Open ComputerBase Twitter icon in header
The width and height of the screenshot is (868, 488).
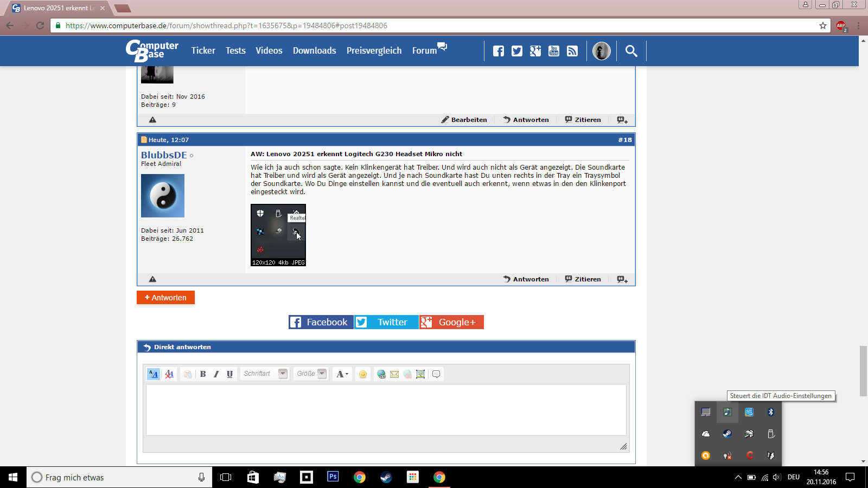tap(517, 51)
